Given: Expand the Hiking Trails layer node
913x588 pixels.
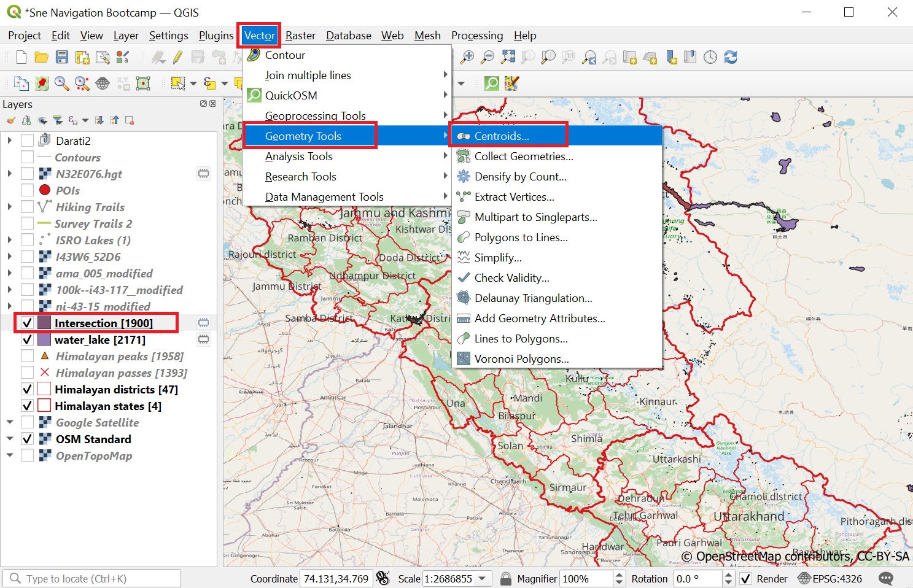Looking at the screenshot, I should pyautogui.click(x=10, y=207).
